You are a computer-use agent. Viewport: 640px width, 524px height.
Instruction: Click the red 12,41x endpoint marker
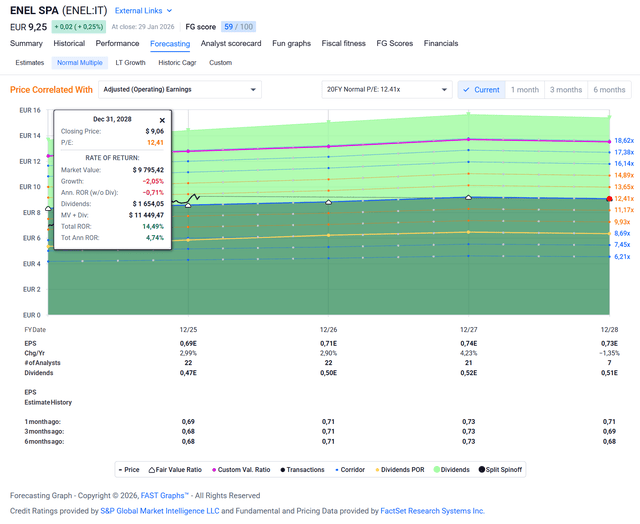click(x=609, y=199)
